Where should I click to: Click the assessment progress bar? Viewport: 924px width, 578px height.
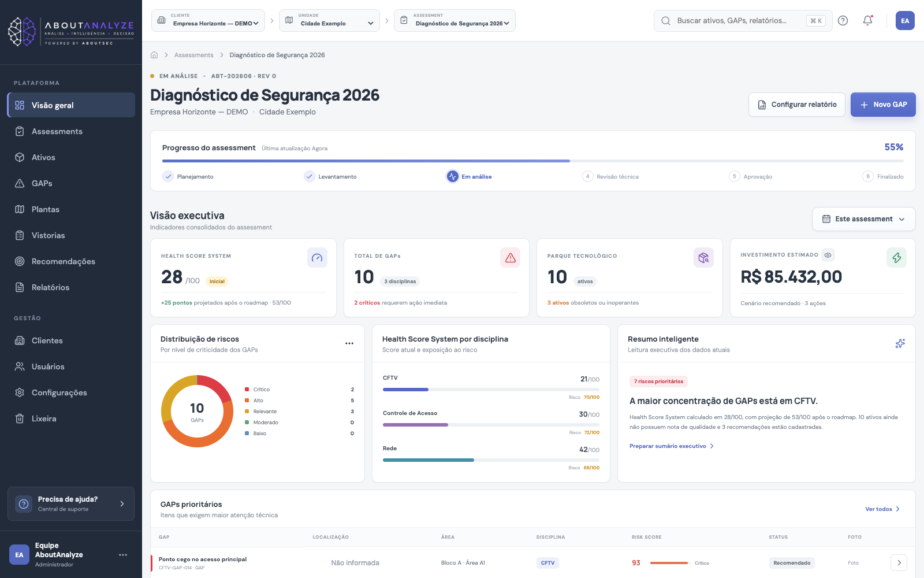pyautogui.click(x=532, y=161)
